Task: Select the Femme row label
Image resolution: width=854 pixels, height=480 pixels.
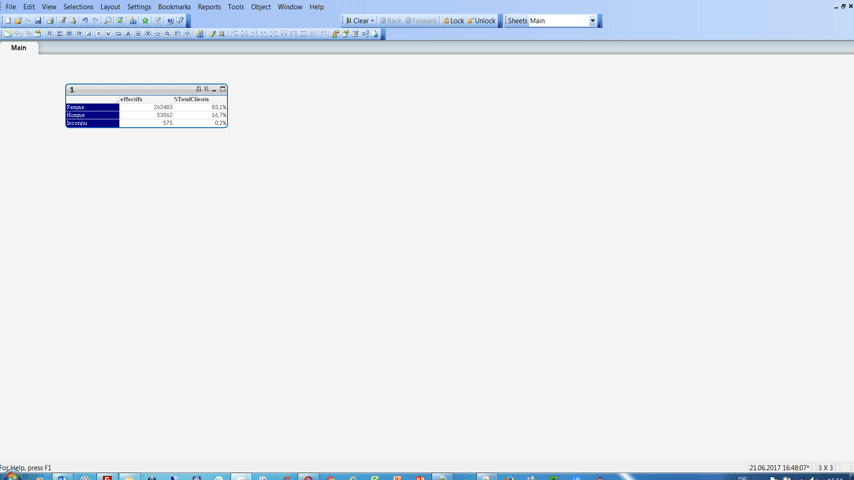Action: pyautogui.click(x=93, y=107)
